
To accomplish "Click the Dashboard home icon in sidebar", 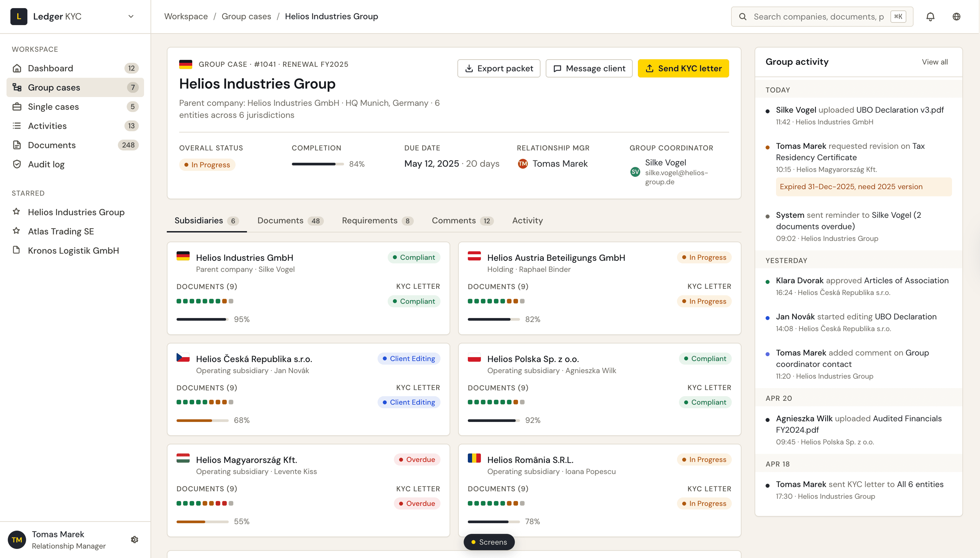I will point(17,68).
